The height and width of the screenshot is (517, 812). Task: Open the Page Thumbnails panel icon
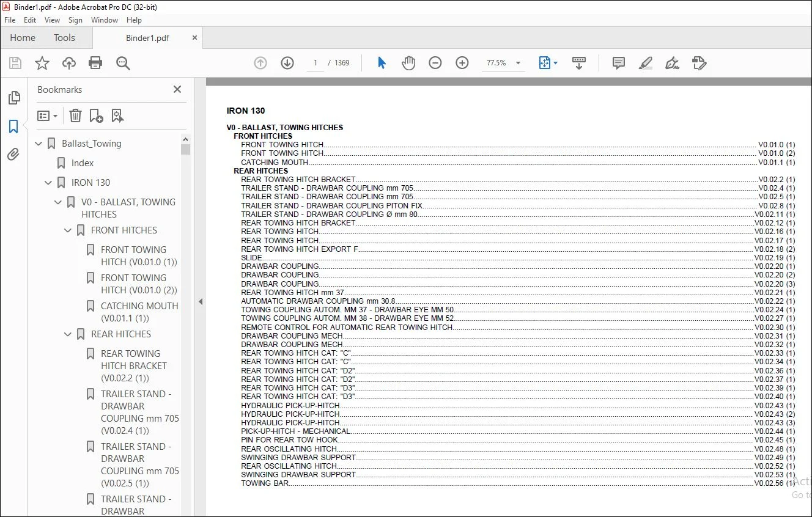pyautogui.click(x=13, y=98)
